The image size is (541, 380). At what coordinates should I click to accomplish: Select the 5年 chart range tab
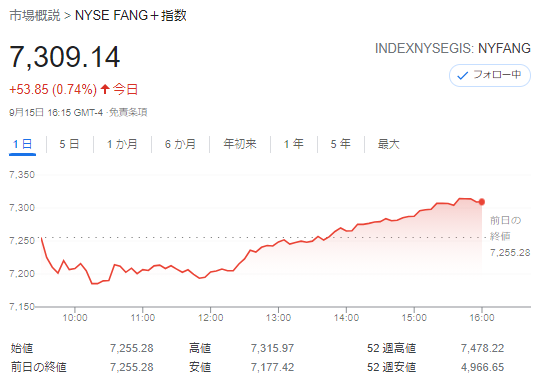point(341,144)
